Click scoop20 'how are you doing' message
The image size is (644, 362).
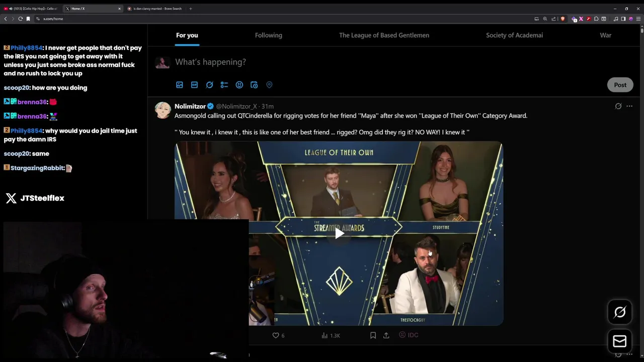(45, 87)
